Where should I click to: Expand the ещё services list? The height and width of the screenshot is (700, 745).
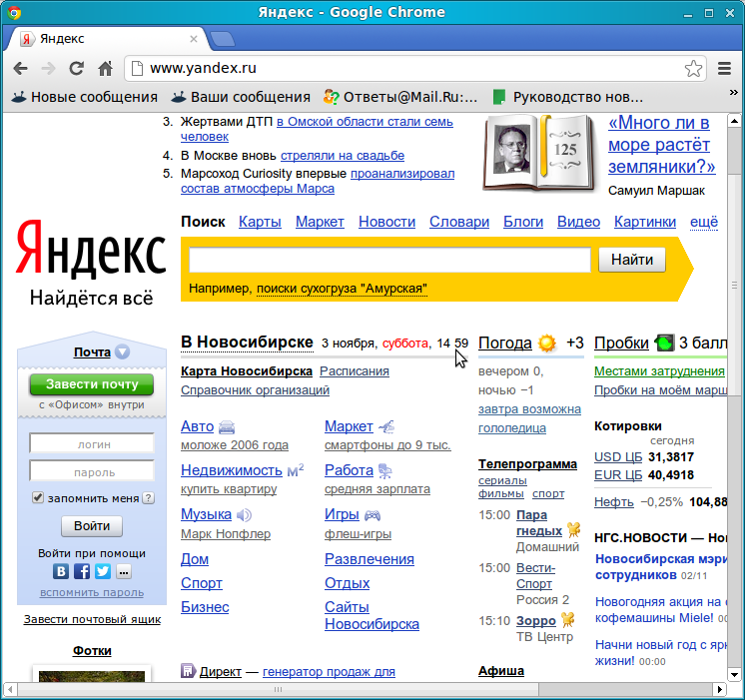pos(704,222)
